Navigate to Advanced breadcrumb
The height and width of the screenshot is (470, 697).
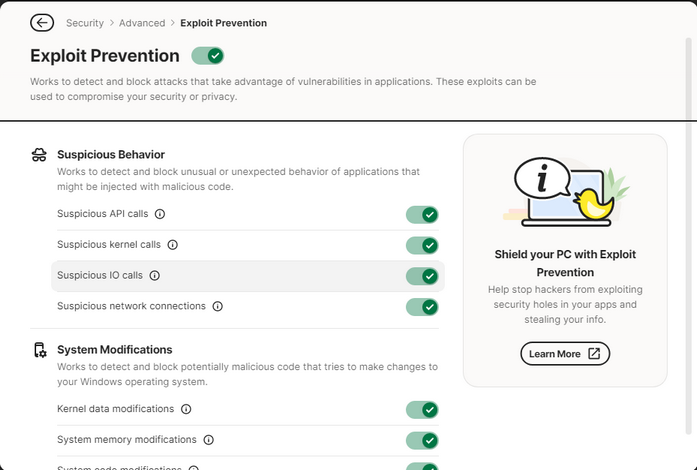[x=142, y=23]
